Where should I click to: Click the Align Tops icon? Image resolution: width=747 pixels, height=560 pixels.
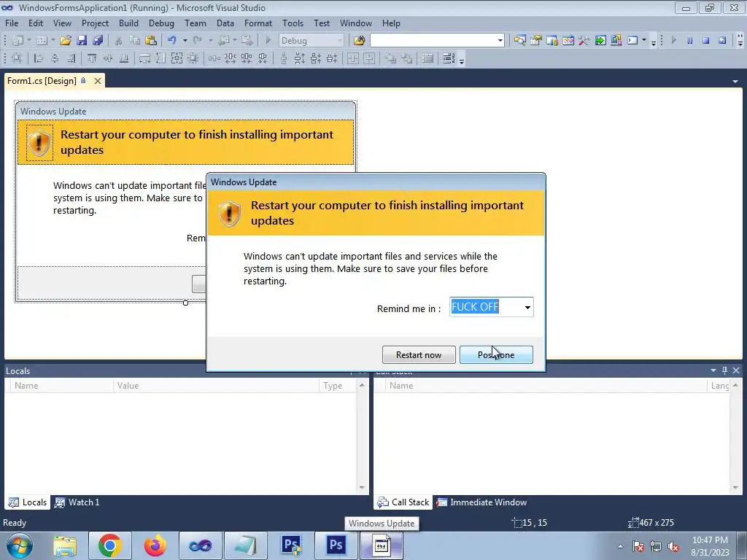tap(92, 58)
